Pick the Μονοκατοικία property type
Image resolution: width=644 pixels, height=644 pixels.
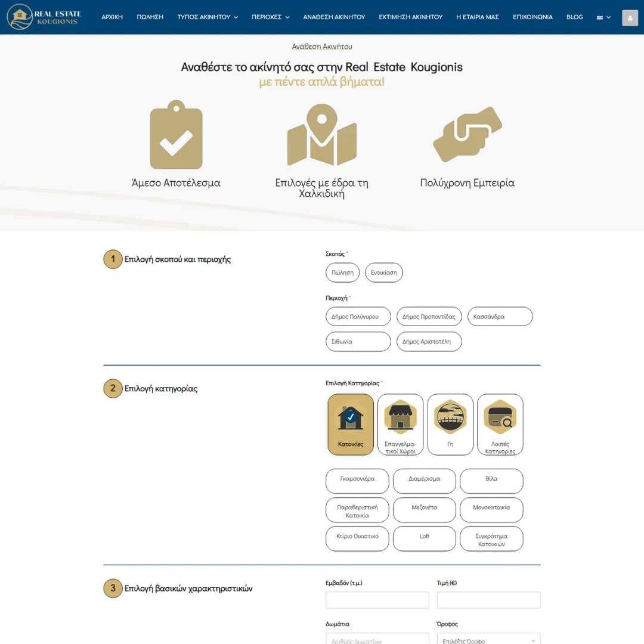[x=491, y=510]
